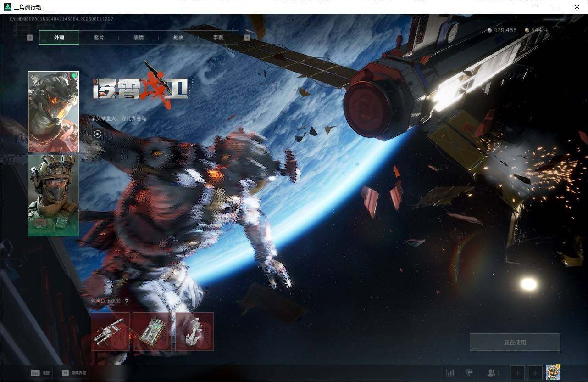
Task: Click the second plus squad slot
Action: coord(535,373)
